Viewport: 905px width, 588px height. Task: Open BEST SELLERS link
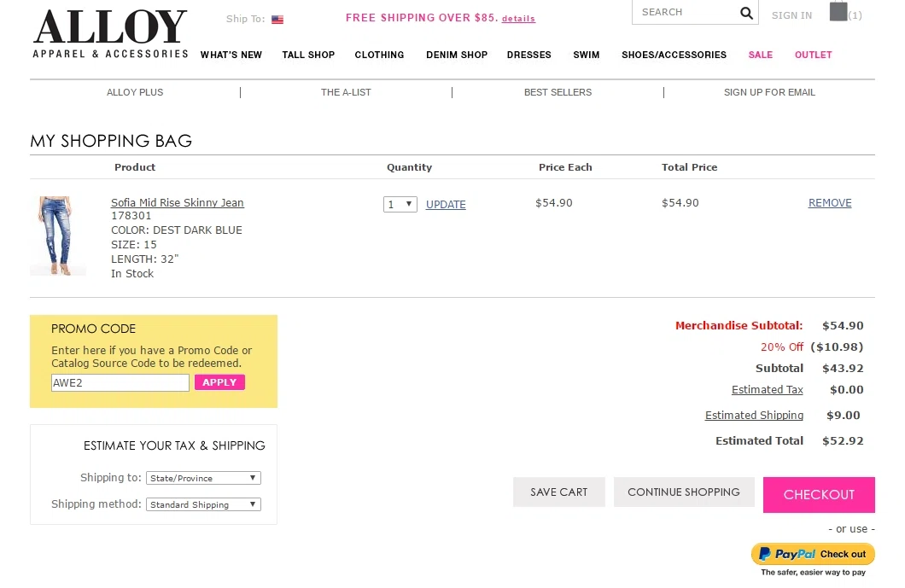(x=558, y=92)
